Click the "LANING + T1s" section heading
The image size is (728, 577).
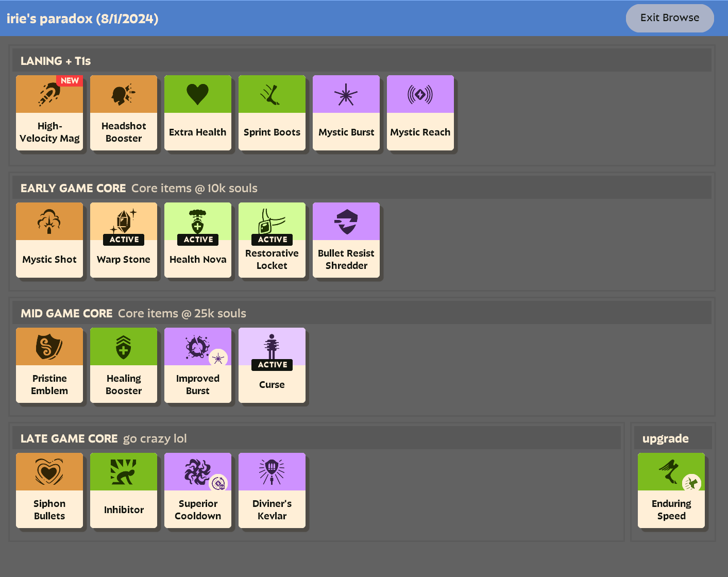pos(56,61)
